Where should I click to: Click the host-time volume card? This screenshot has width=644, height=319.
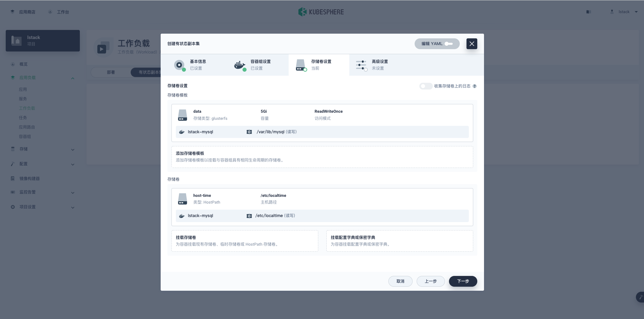(322, 207)
